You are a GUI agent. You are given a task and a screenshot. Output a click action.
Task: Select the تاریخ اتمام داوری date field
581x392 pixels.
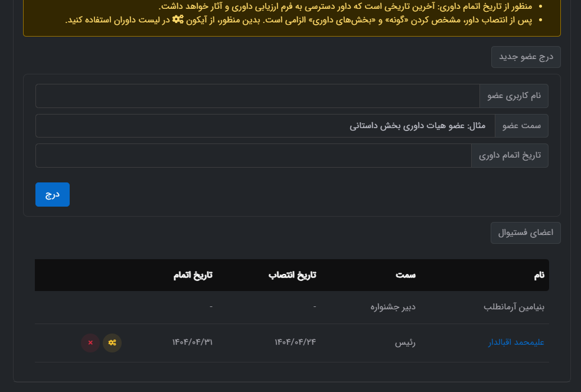pyautogui.click(x=253, y=156)
